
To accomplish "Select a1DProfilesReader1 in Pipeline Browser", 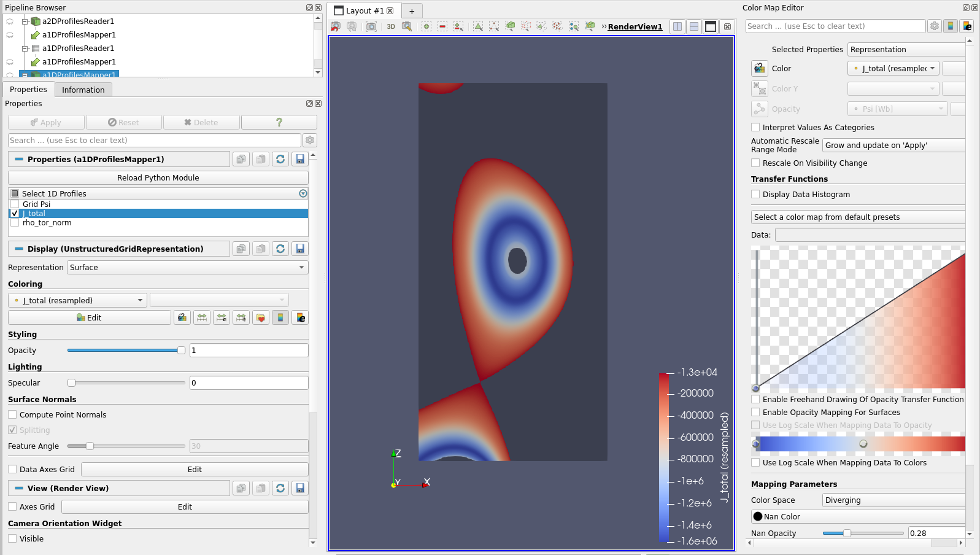I will coord(78,48).
